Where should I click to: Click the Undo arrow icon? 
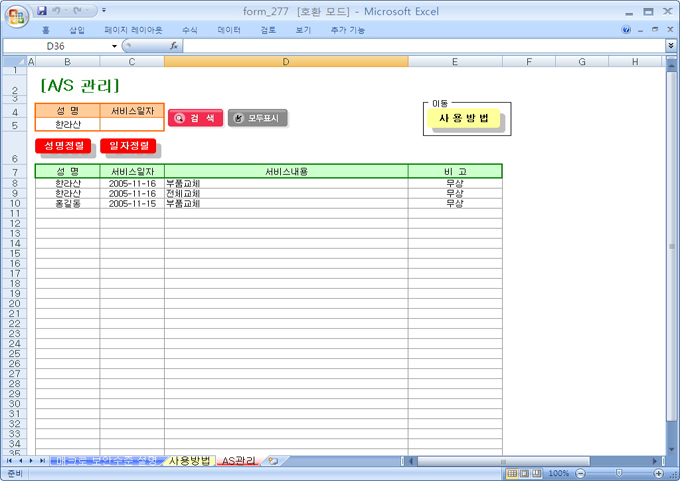(x=57, y=10)
